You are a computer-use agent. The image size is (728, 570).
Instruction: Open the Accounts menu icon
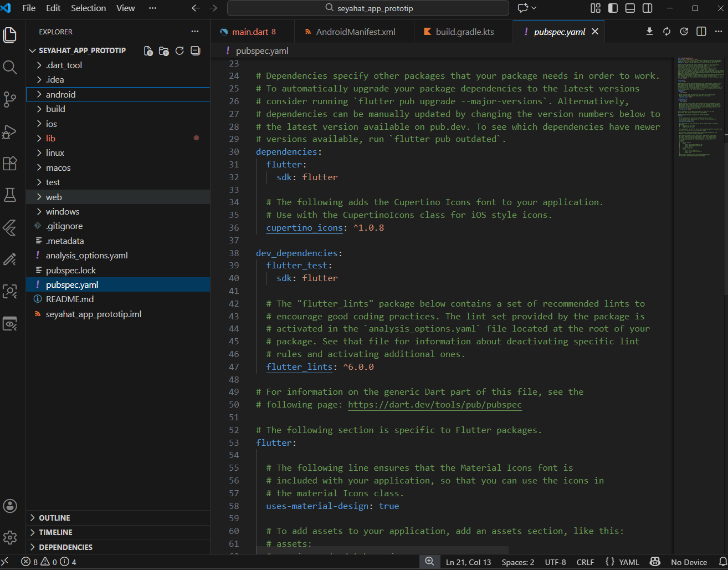10,506
